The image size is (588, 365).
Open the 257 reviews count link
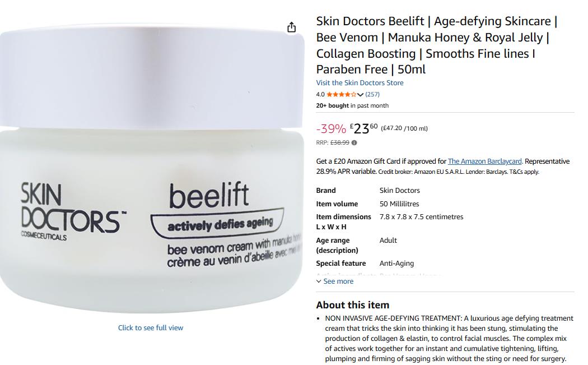372,94
